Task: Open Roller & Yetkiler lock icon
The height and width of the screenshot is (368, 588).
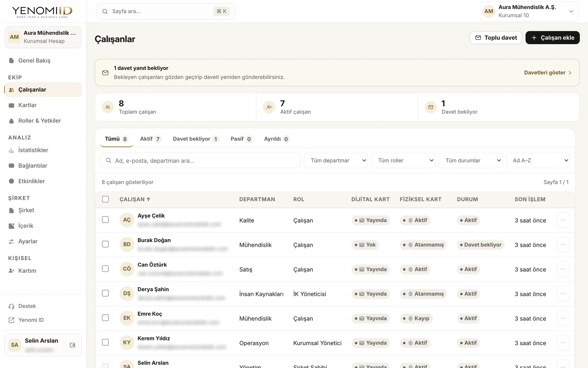Action: coord(11,121)
